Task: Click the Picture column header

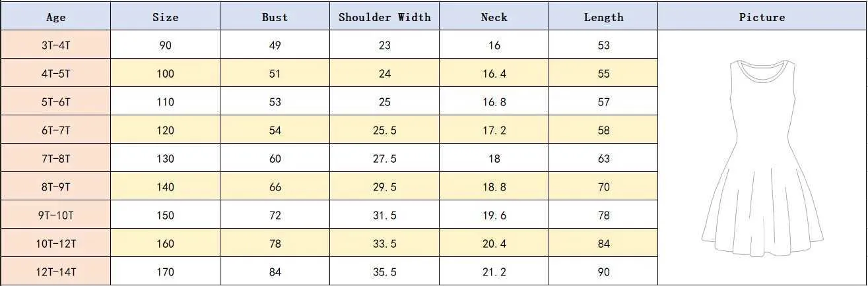Action: coord(762,16)
